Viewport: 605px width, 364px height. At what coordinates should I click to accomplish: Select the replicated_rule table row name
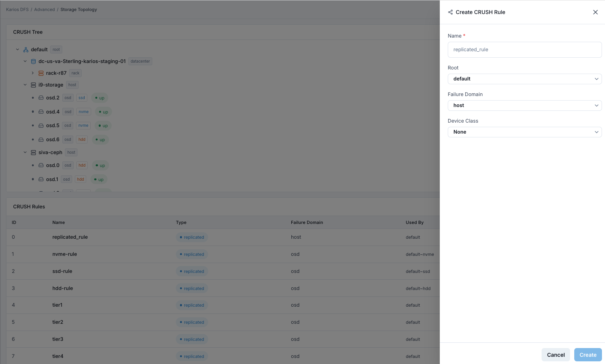point(70,237)
